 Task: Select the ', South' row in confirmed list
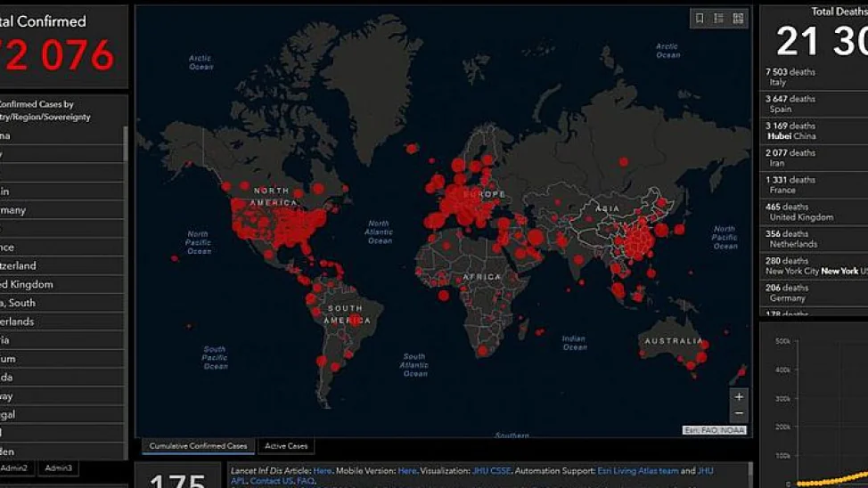pyautogui.click(x=61, y=303)
